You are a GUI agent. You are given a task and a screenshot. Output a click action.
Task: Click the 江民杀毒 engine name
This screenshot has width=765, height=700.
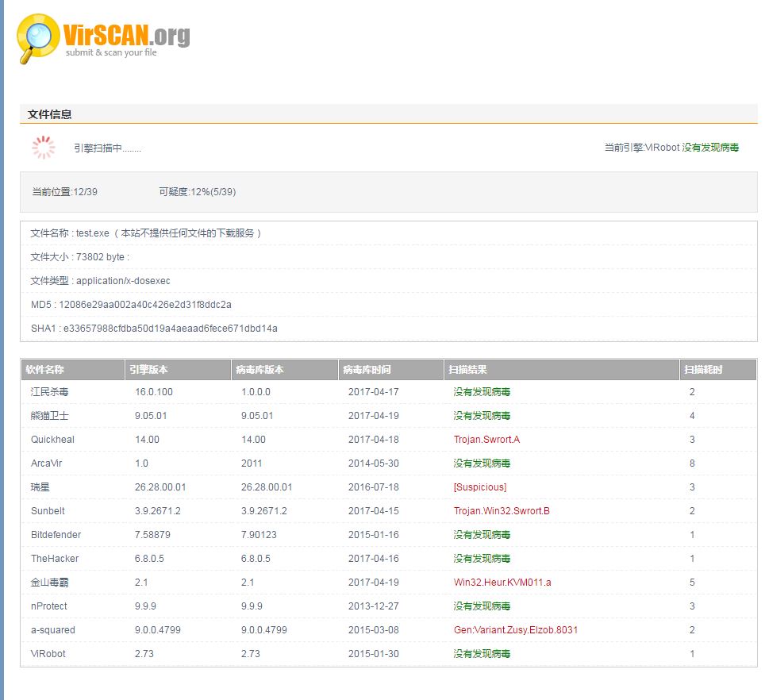(x=50, y=392)
